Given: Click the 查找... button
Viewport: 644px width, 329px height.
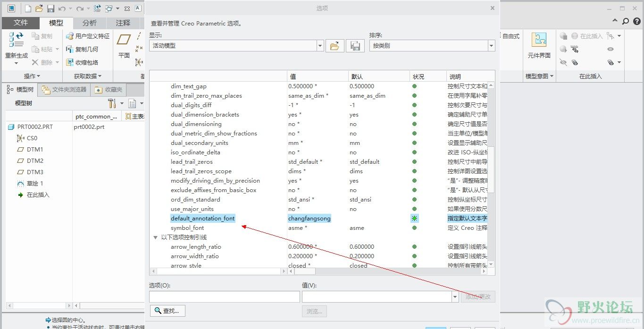Looking at the screenshot, I should pos(168,311).
